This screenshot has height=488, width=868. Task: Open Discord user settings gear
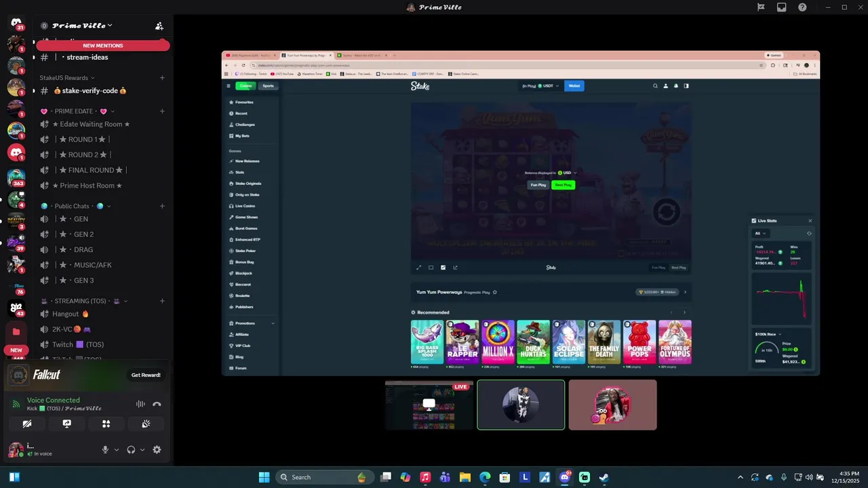click(x=157, y=449)
